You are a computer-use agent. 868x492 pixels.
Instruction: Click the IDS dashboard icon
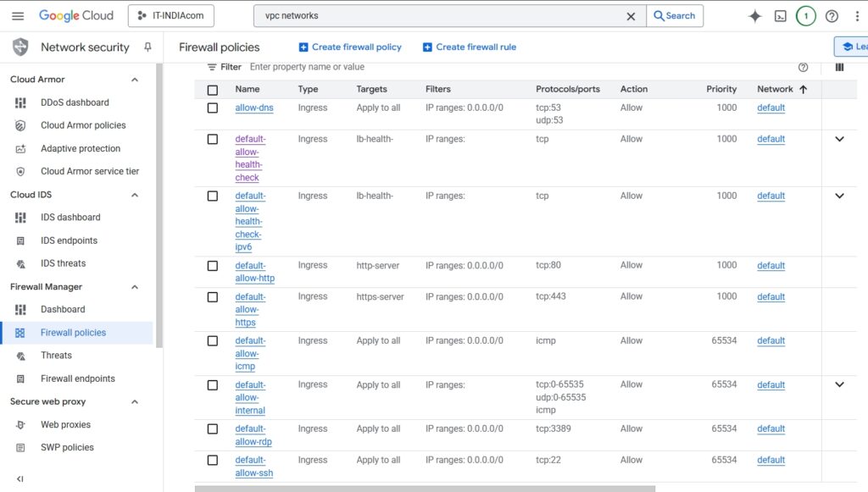(20, 218)
